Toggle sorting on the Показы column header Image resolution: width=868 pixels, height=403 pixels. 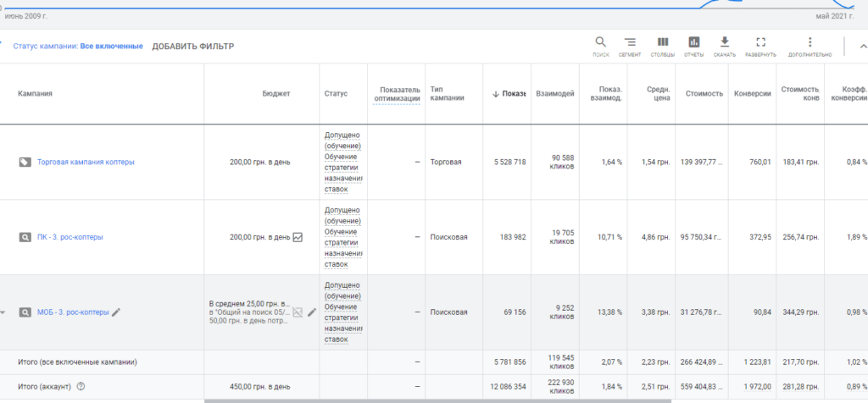(x=509, y=93)
